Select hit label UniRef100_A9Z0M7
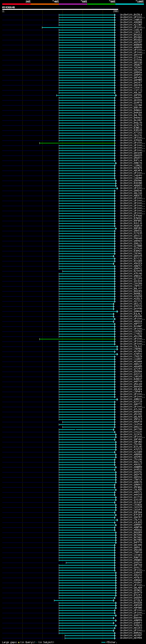The height and width of the screenshot is (644, 146). tap(131, 42)
